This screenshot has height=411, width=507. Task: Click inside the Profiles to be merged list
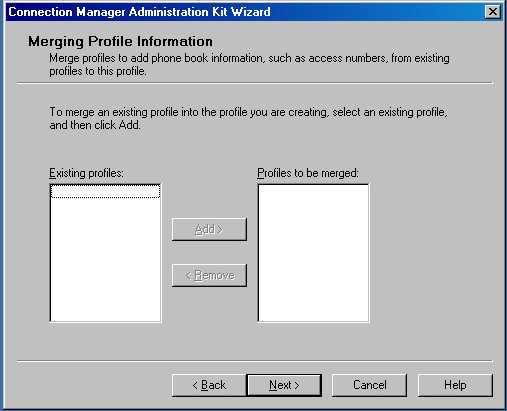tap(313, 253)
